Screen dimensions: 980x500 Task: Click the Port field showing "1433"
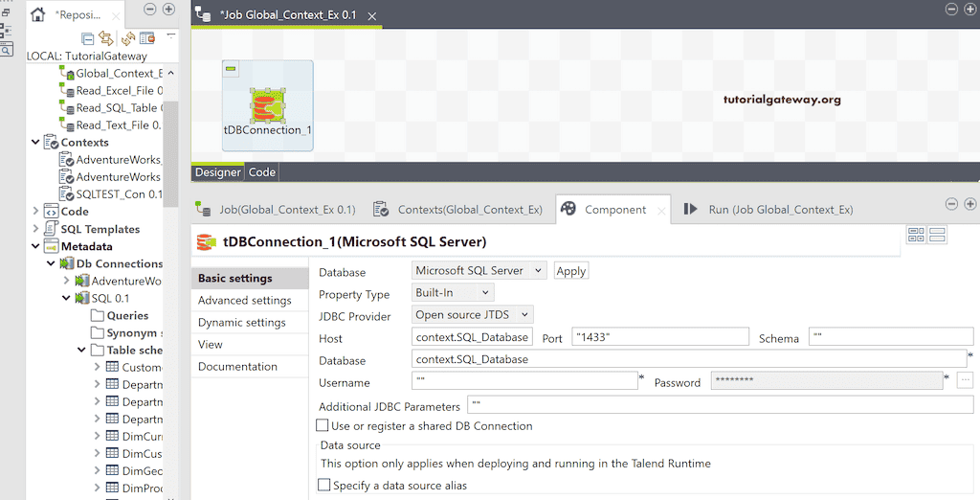660,336
